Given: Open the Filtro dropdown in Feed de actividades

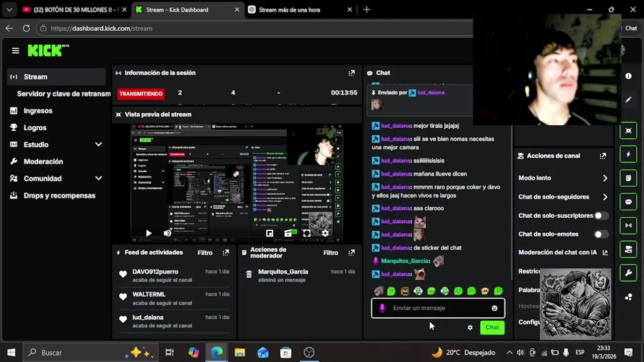Looking at the screenshot, I should (x=205, y=253).
